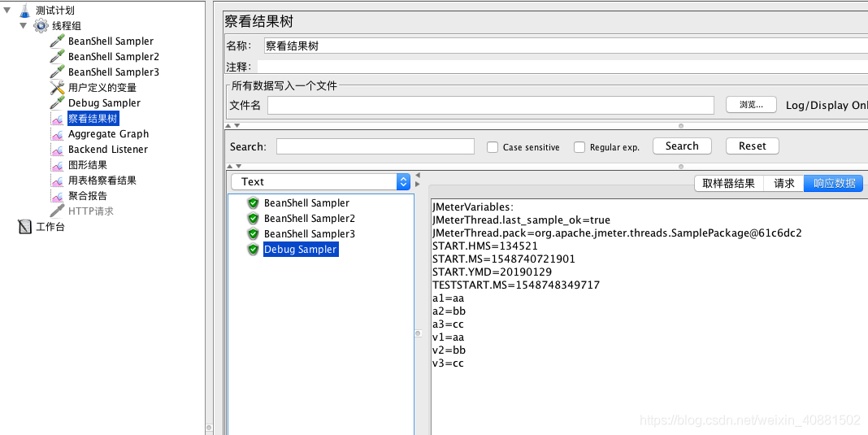
Task: Click the Reset button
Action: tap(753, 146)
